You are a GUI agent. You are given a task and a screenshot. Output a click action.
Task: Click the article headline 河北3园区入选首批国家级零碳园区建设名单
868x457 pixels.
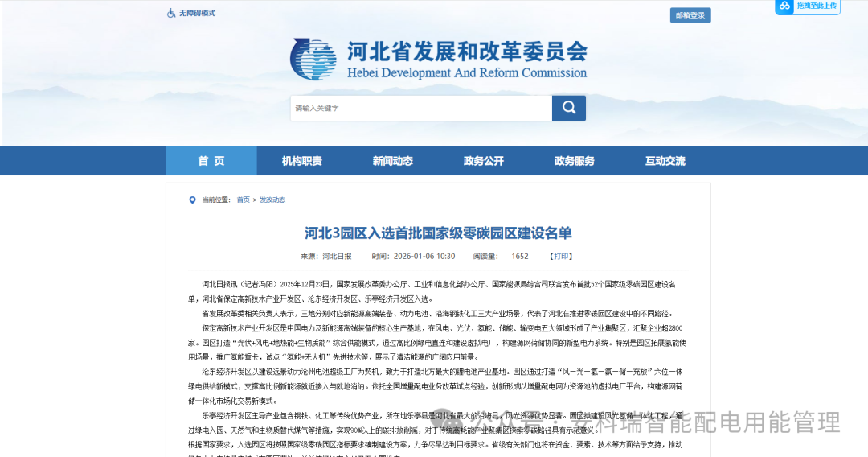pos(438,233)
